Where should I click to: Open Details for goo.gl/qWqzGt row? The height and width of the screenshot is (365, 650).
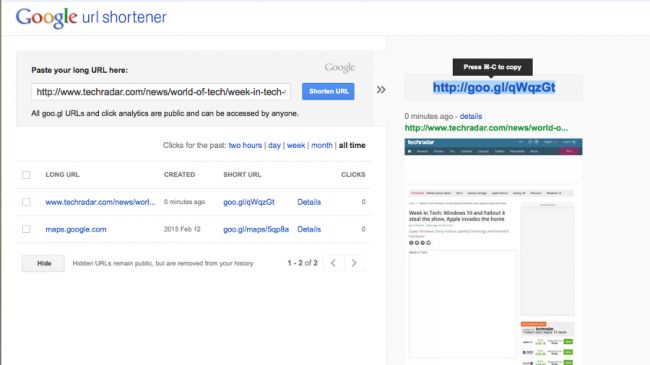pos(309,202)
